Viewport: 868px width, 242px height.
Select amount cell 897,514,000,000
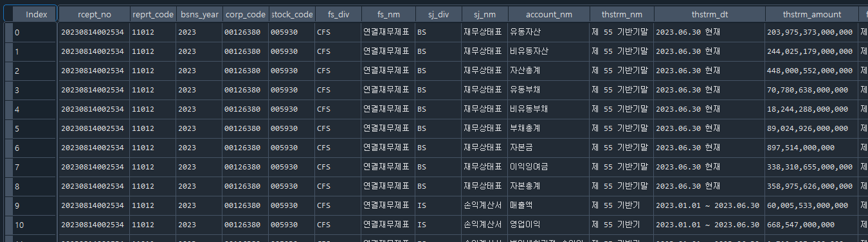tap(812, 148)
